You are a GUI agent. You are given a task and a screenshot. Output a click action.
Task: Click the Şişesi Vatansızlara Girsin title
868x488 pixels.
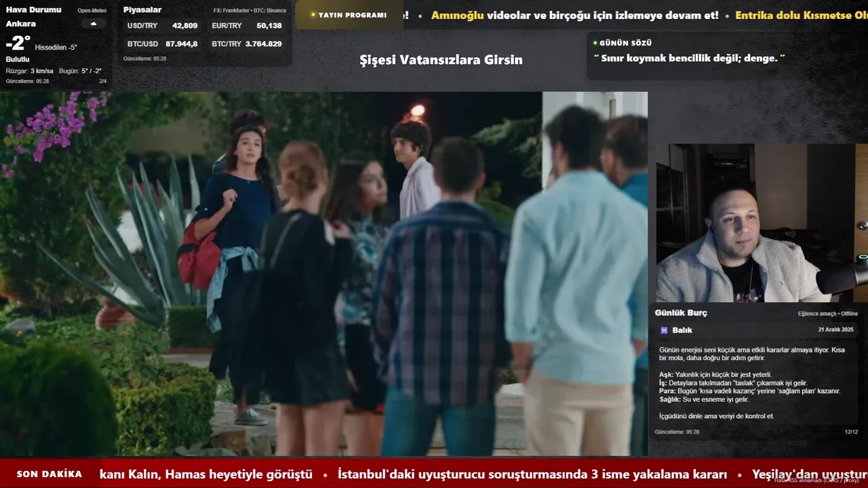pyautogui.click(x=441, y=60)
